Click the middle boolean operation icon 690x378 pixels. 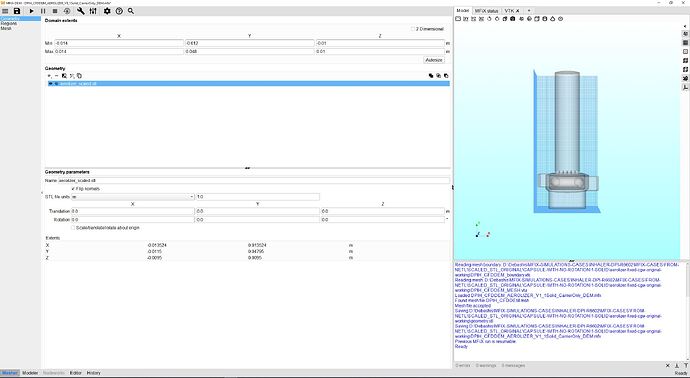pyautogui.click(x=438, y=76)
